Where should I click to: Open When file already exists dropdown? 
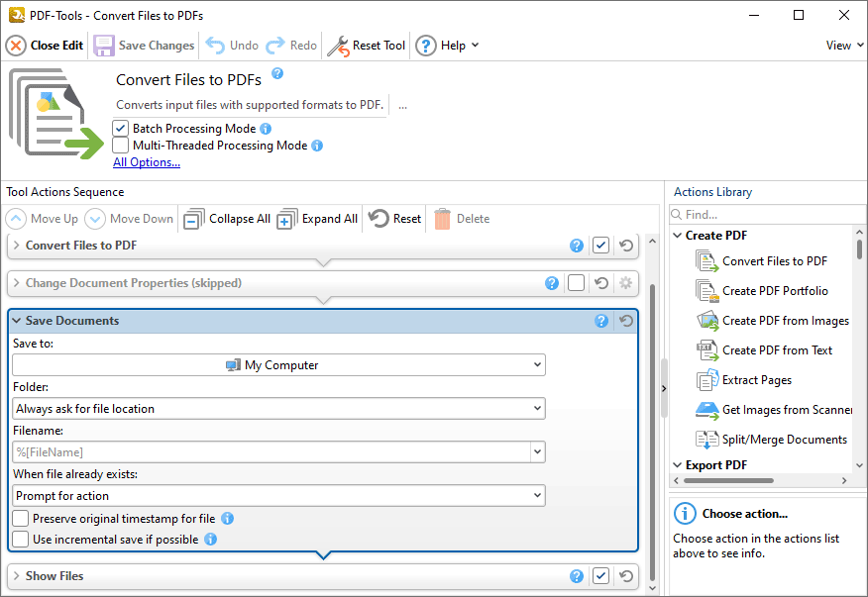tap(278, 496)
